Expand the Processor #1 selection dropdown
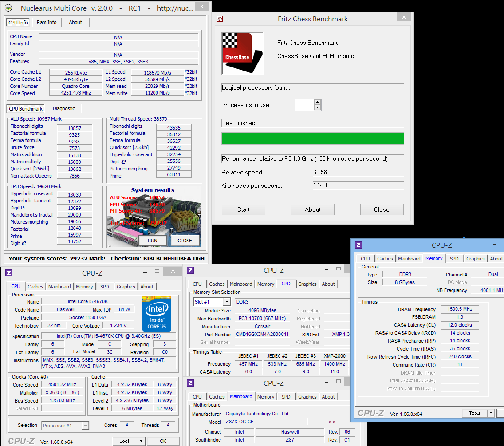The width and height of the screenshot is (504, 446). click(x=85, y=426)
